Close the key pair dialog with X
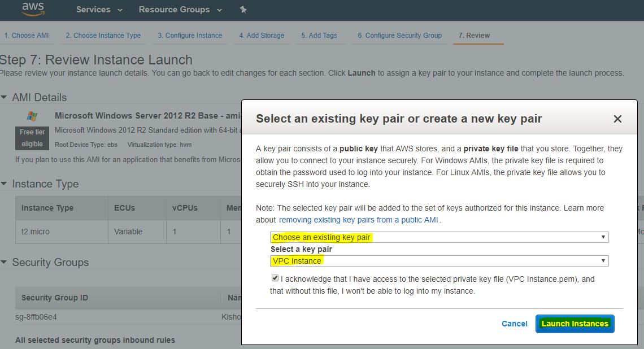This screenshot has height=349, width=644. [x=617, y=119]
